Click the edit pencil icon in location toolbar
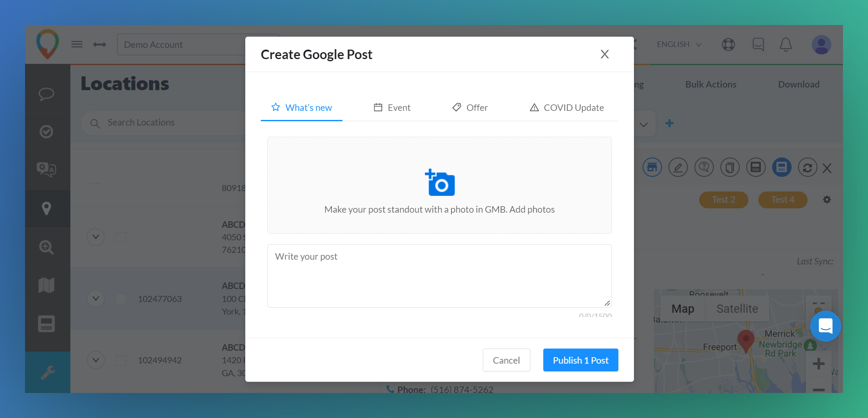Image resolution: width=868 pixels, height=418 pixels. 678,167
